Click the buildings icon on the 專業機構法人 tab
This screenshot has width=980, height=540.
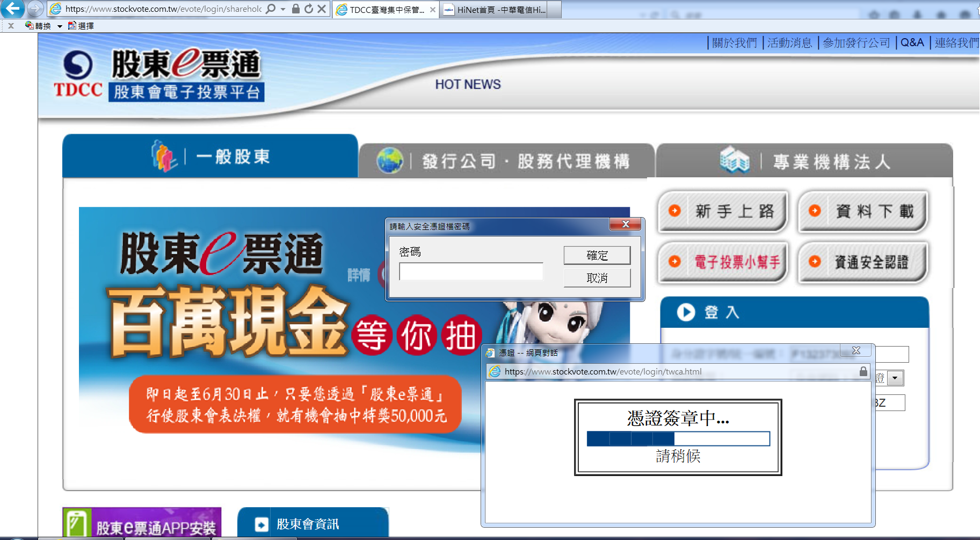point(735,160)
